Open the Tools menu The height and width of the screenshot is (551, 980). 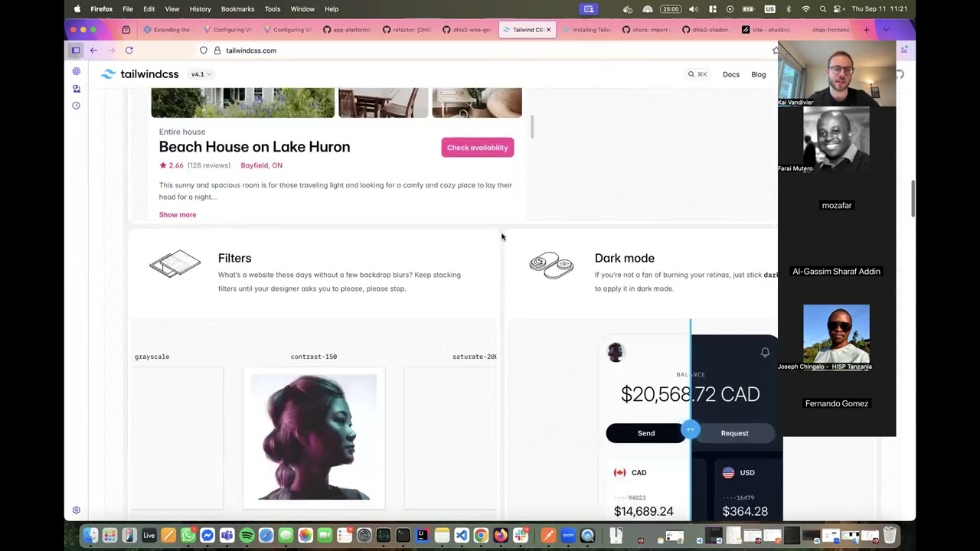coord(273,9)
